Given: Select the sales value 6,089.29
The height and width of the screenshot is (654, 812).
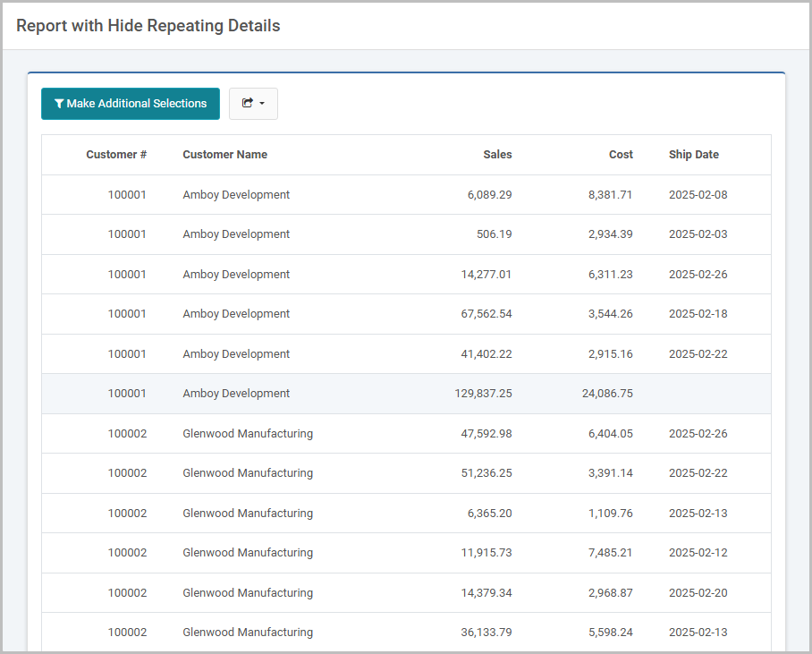Looking at the screenshot, I should (489, 195).
